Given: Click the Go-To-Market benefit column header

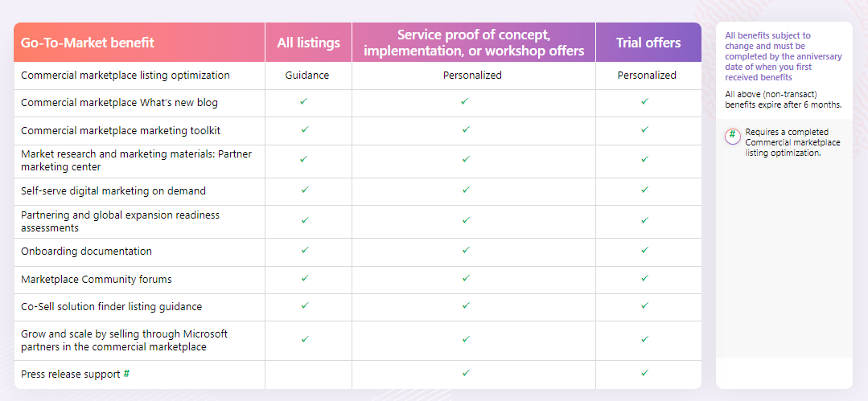Looking at the screenshot, I should click(88, 43).
